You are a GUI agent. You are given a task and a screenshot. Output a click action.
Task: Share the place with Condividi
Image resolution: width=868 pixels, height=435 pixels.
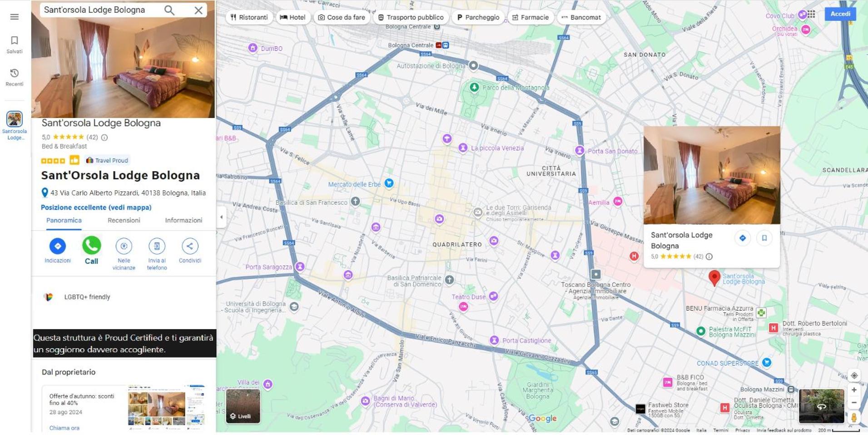pyautogui.click(x=190, y=251)
